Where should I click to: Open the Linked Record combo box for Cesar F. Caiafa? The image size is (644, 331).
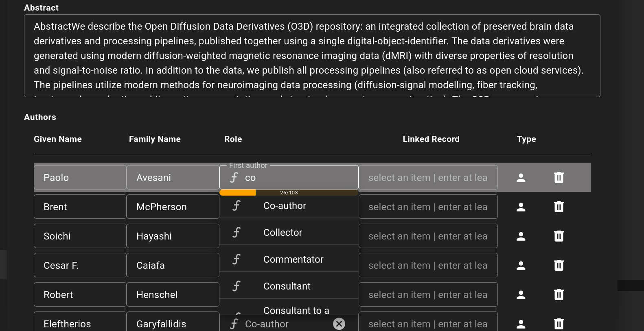[428, 265]
